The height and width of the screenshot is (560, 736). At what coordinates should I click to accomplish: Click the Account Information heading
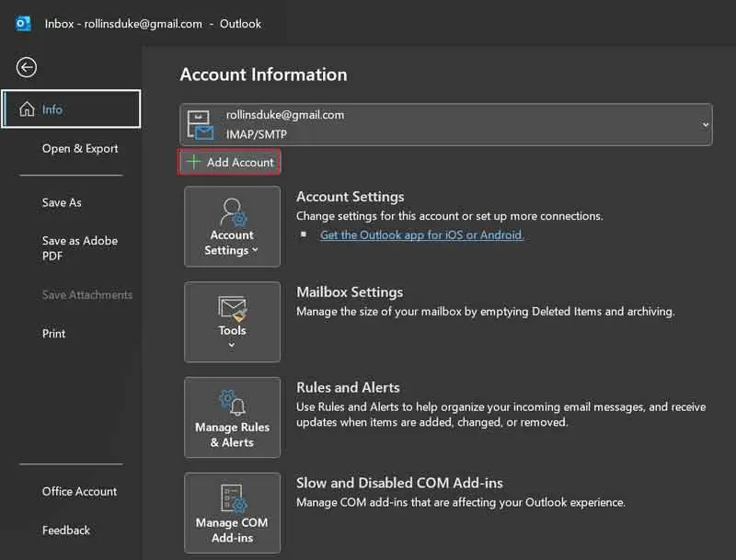pos(264,75)
